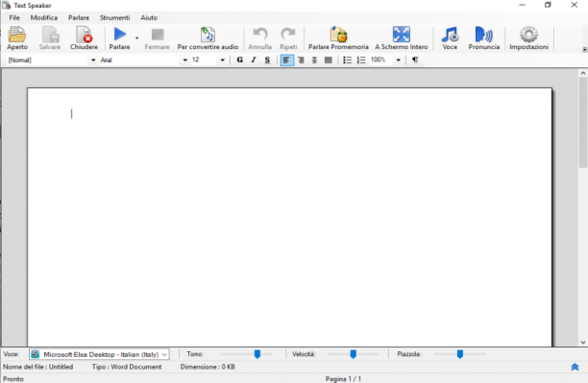
Task: Show paragraph marks pilcrow icon
Action: [415, 60]
